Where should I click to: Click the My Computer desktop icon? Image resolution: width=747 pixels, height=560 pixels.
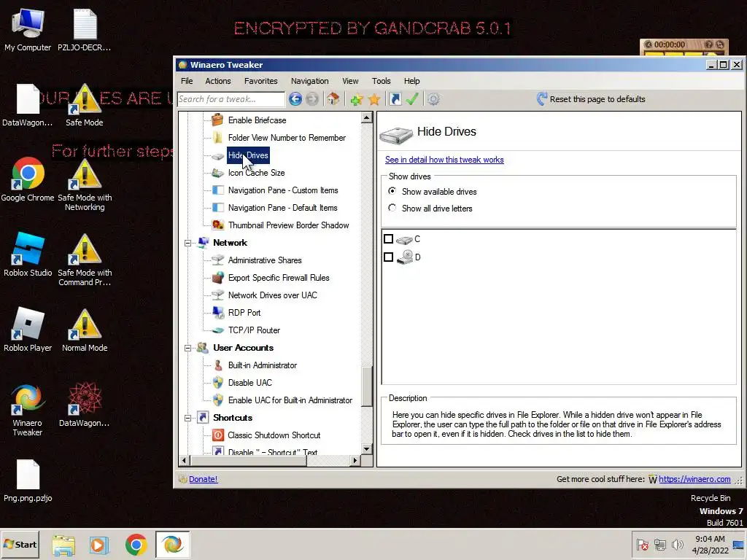tap(28, 31)
